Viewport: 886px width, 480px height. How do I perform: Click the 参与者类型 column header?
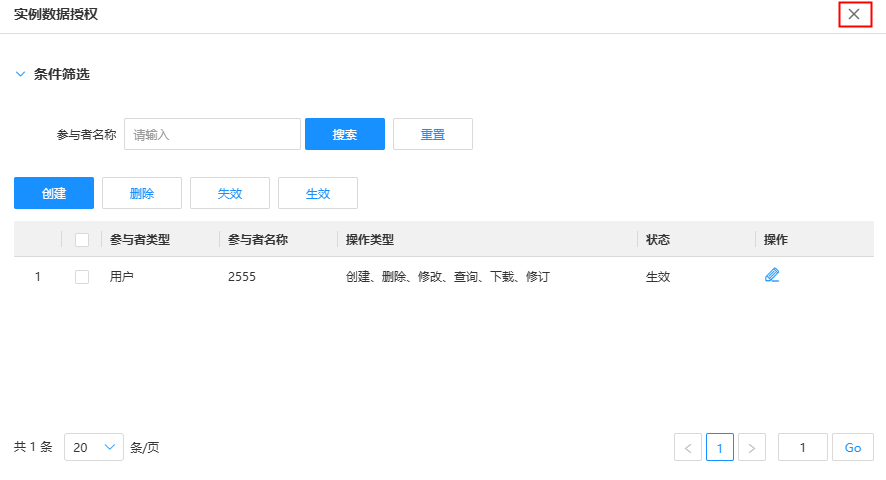(140, 240)
